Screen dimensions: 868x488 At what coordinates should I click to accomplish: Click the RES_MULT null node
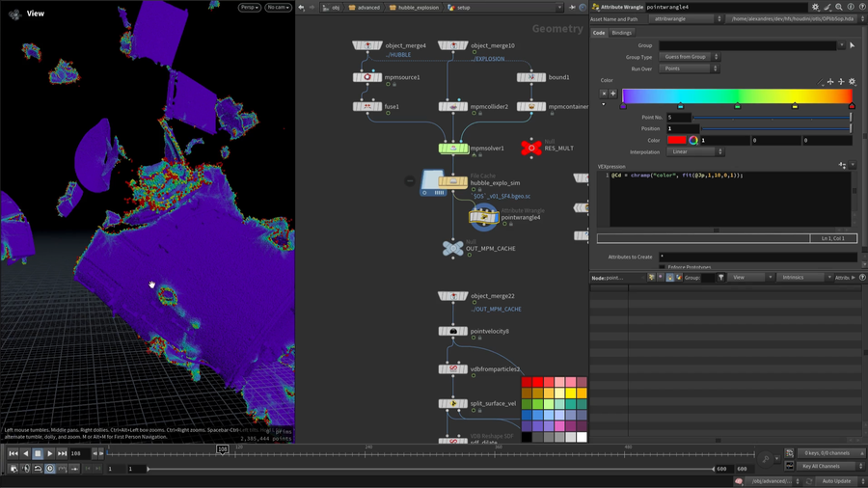(x=530, y=147)
